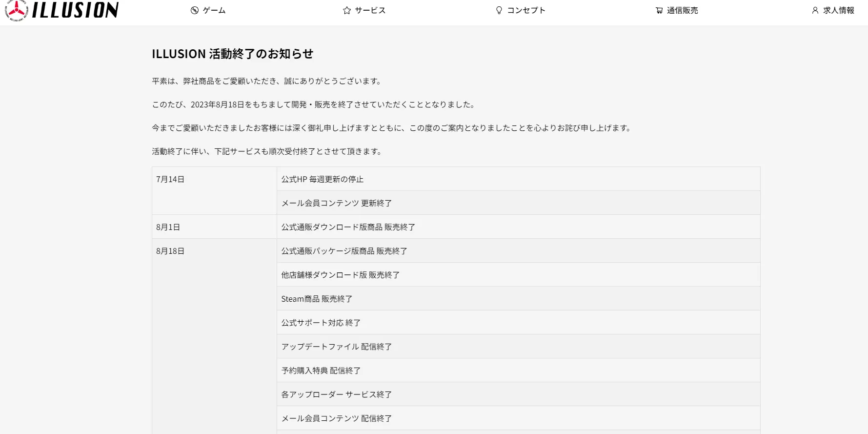868x434 pixels.
Task: Click the row 公式通販ダウンロード版商品 販売終了
Action: (x=519, y=227)
